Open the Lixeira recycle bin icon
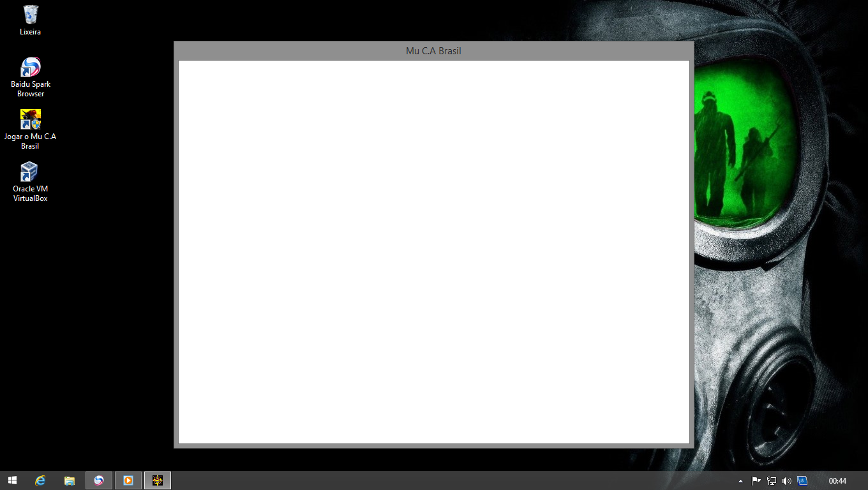The height and width of the screenshot is (490, 868). coord(30,15)
